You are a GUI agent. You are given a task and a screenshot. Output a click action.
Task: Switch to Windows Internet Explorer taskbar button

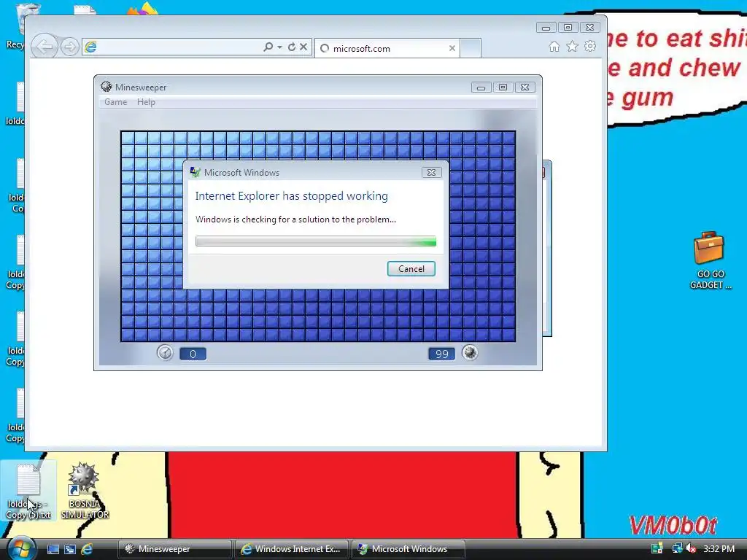click(x=292, y=549)
